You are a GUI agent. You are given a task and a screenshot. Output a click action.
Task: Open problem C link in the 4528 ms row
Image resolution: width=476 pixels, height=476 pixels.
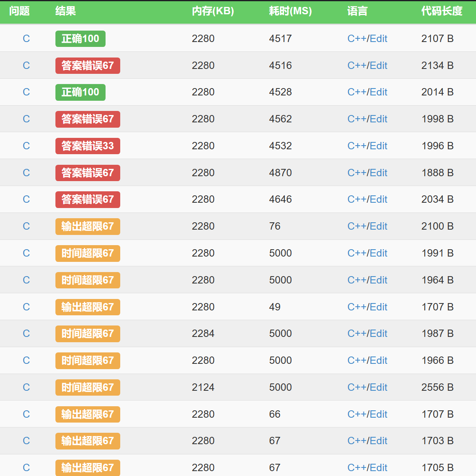(26, 92)
